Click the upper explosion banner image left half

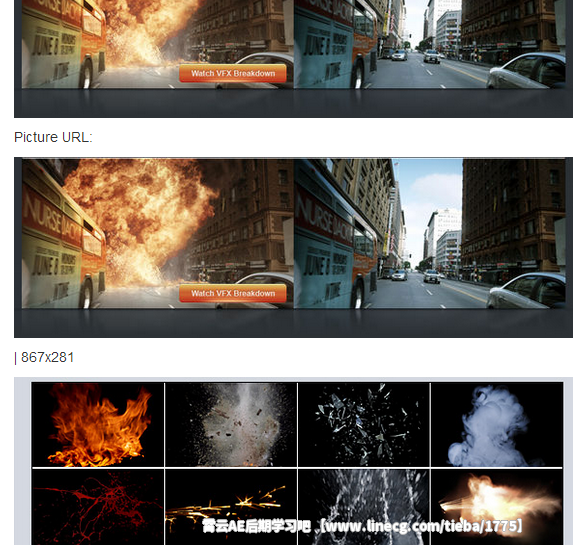tap(158, 44)
